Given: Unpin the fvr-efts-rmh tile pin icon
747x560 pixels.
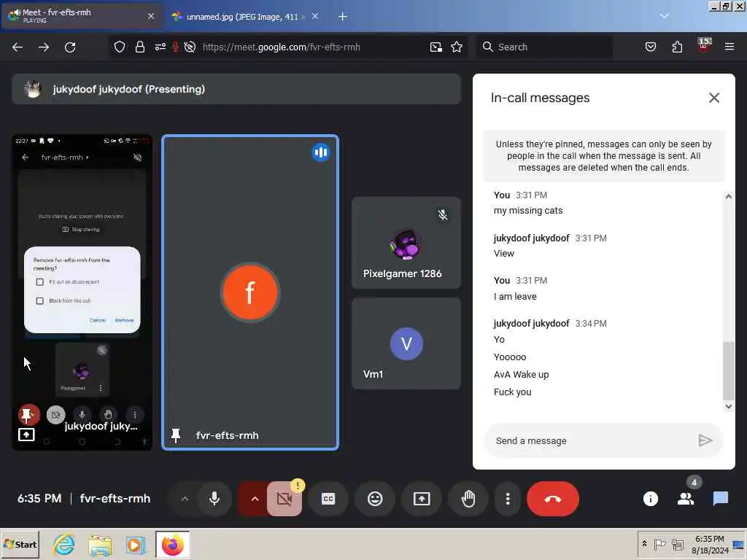Looking at the screenshot, I should tap(176, 435).
